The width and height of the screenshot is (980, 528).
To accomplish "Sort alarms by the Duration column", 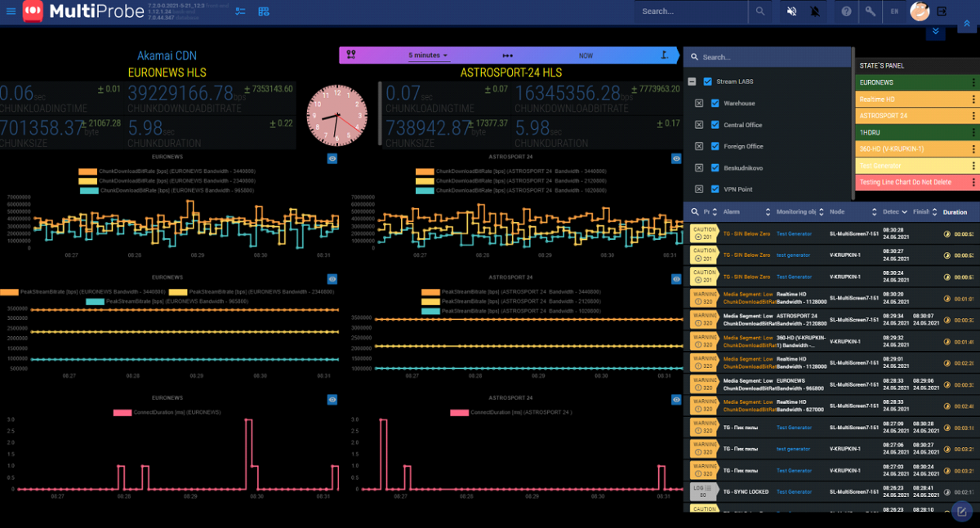I will [955, 212].
